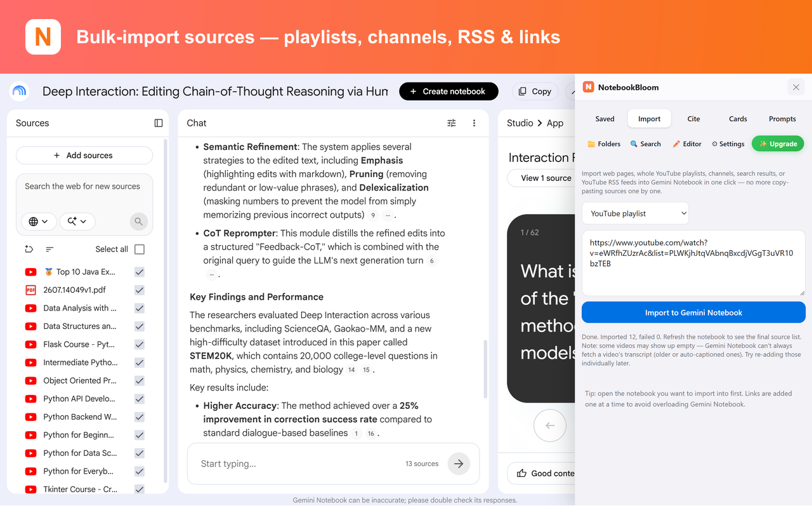Uncheck the 2607.14049v1.pdf source checkbox
This screenshot has height=508, width=812.
(x=140, y=290)
